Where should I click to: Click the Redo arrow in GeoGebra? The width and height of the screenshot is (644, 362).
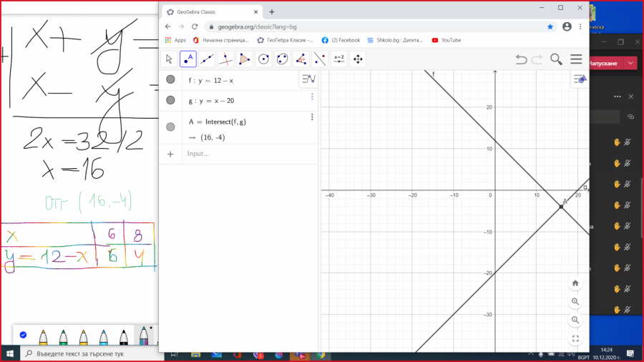click(x=537, y=59)
